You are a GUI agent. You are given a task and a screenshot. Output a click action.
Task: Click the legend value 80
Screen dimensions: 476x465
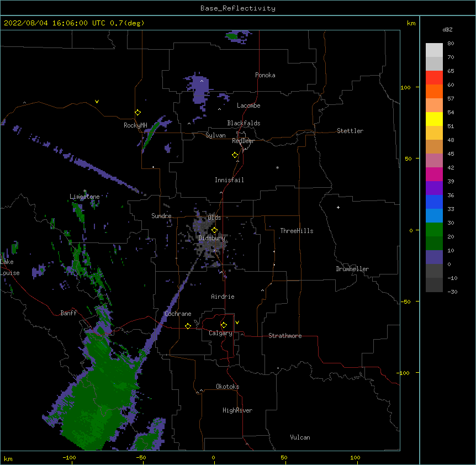click(x=451, y=44)
